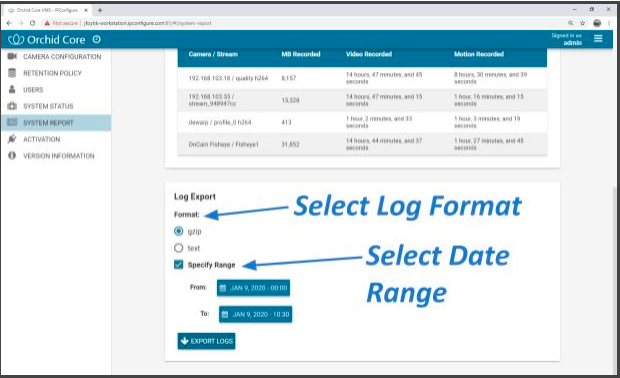Screen dimensions: 620x378
Task: Click the Export Logs button
Action: (x=206, y=341)
